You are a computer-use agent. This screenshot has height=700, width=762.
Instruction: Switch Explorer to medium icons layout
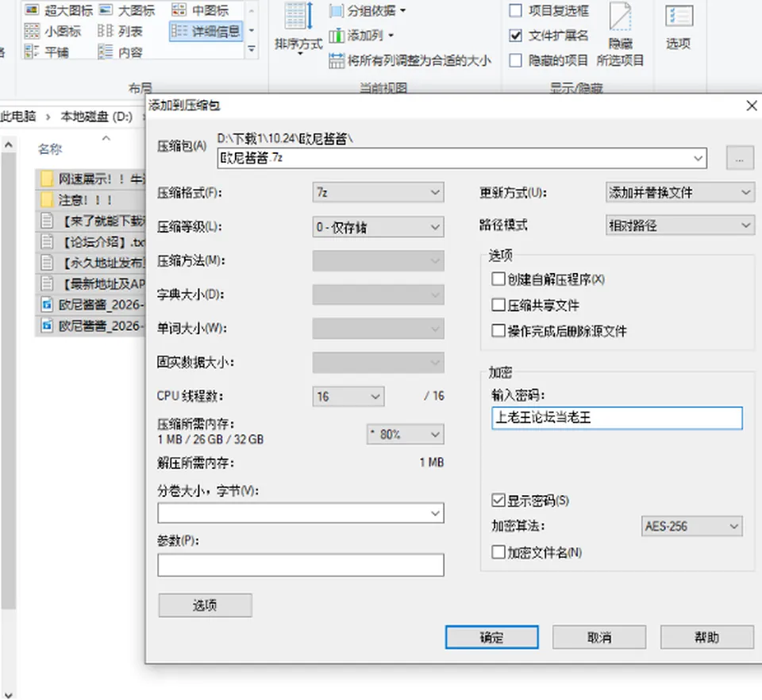pos(200,10)
